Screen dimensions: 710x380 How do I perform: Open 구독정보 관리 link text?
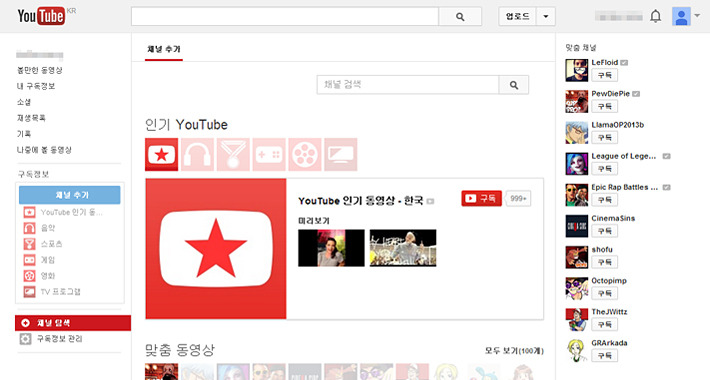(x=59, y=339)
